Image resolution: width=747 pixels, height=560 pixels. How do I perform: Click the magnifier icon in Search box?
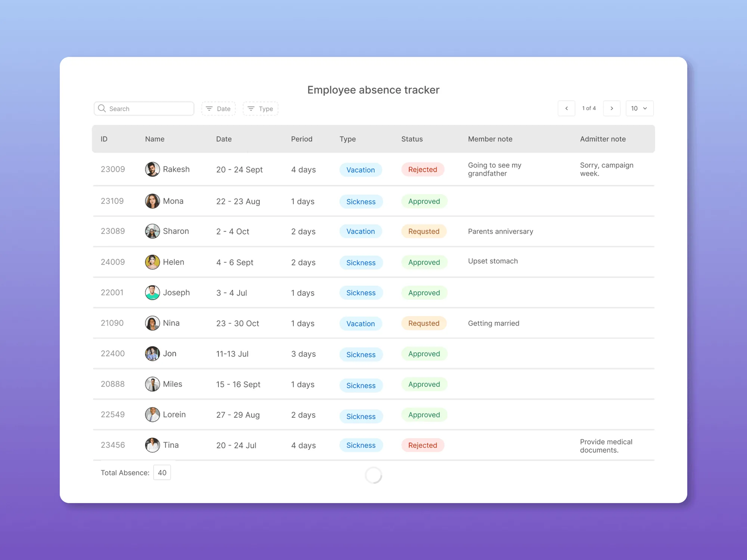click(x=102, y=108)
